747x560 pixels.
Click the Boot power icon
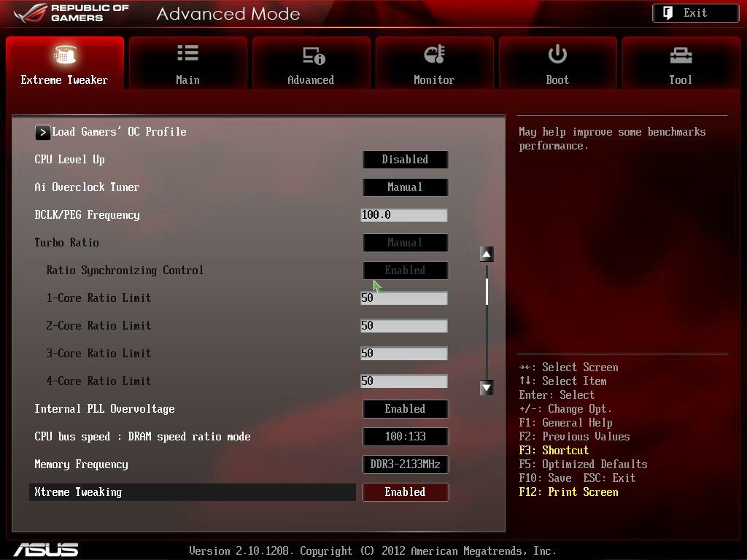(557, 54)
